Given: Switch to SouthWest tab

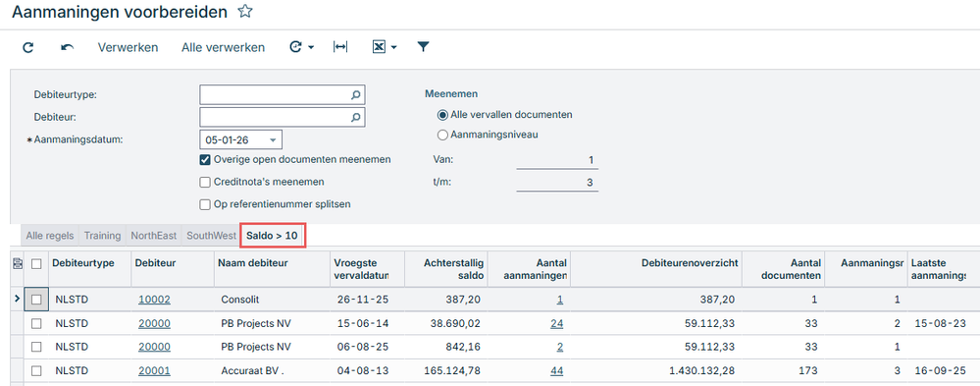Looking at the screenshot, I should [x=210, y=236].
